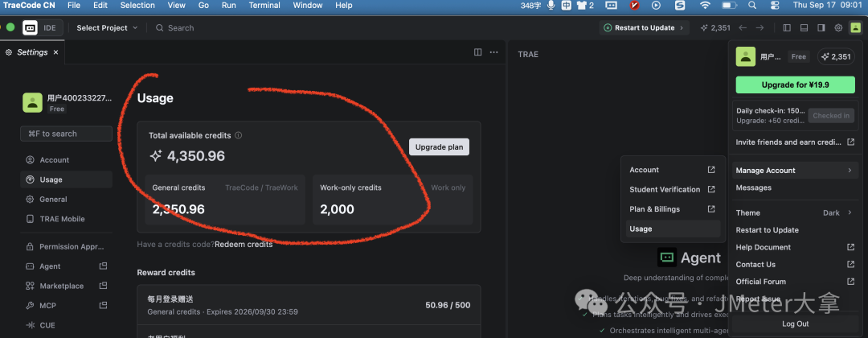The width and height of the screenshot is (868, 338).
Task: Open the editor more actions ellipsis
Action: coord(493,52)
